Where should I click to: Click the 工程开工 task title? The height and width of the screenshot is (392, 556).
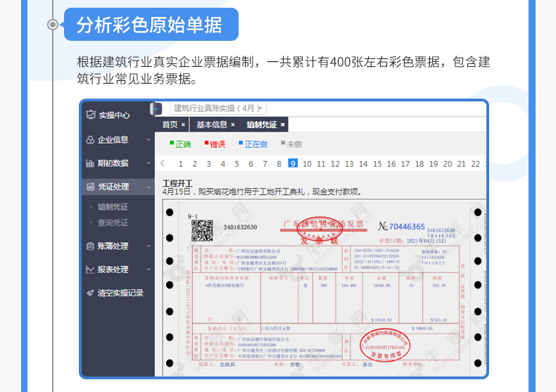(177, 183)
